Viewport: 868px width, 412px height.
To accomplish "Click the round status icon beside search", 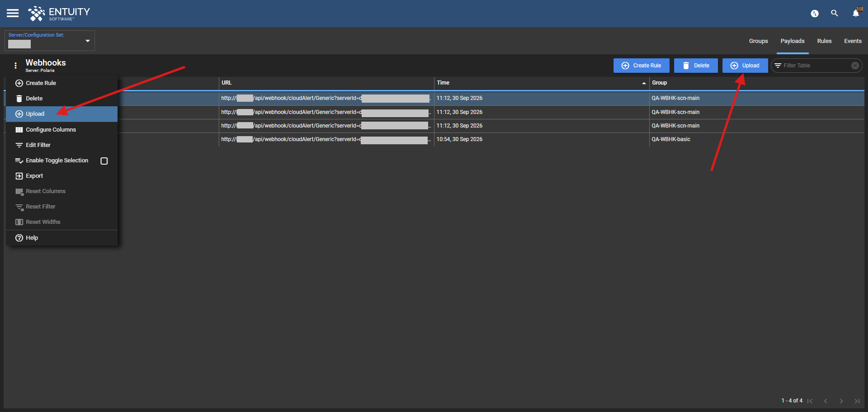I will [x=815, y=14].
